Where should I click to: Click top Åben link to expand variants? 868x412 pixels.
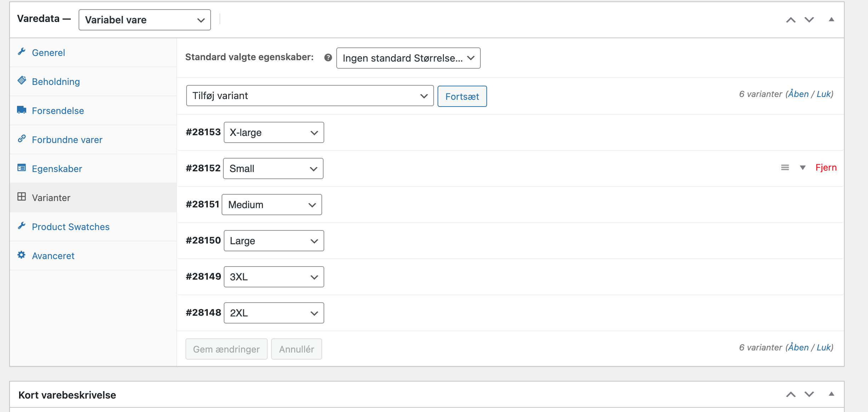[798, 94]
